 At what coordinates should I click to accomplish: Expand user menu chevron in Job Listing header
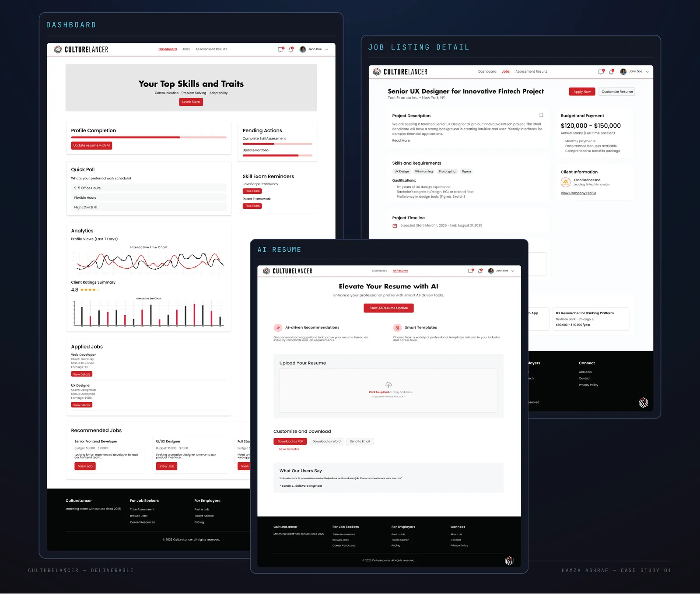tap(647, 71)
